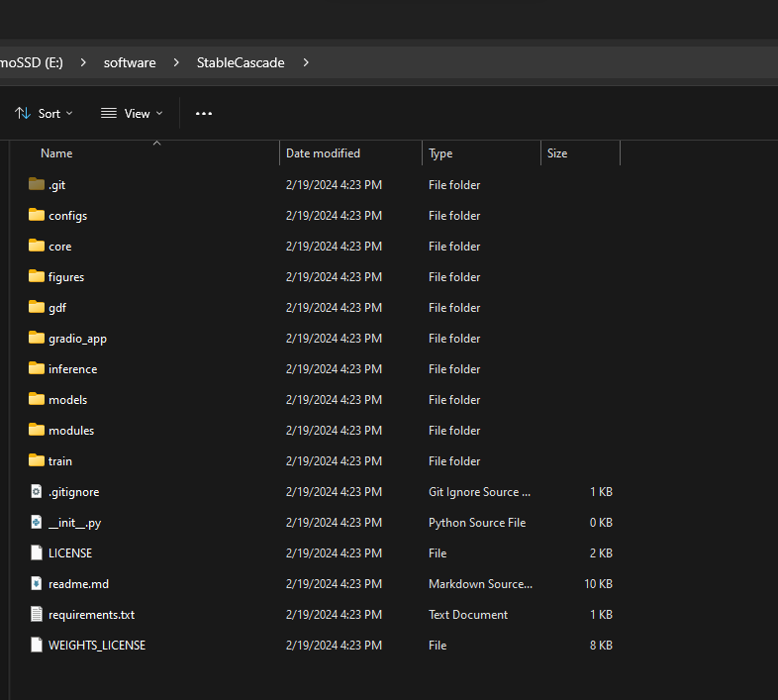Select the .gitignore file icon

(37, 491)
